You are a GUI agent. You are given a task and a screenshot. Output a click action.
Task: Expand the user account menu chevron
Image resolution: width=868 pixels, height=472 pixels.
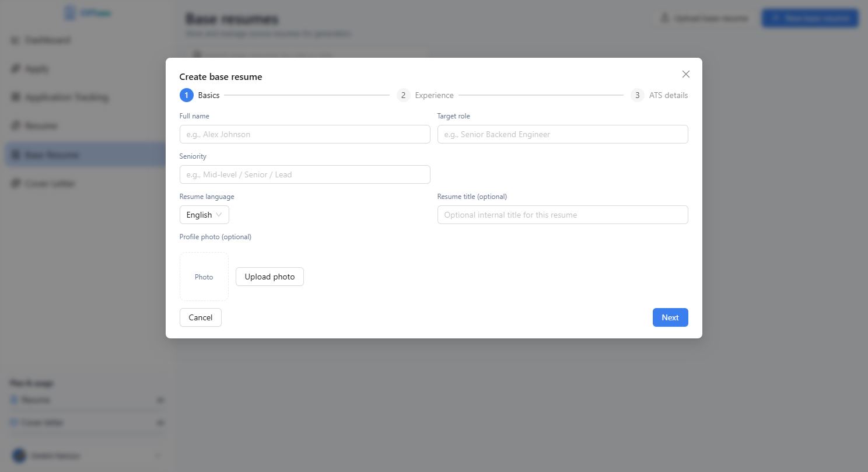(157, 456)
